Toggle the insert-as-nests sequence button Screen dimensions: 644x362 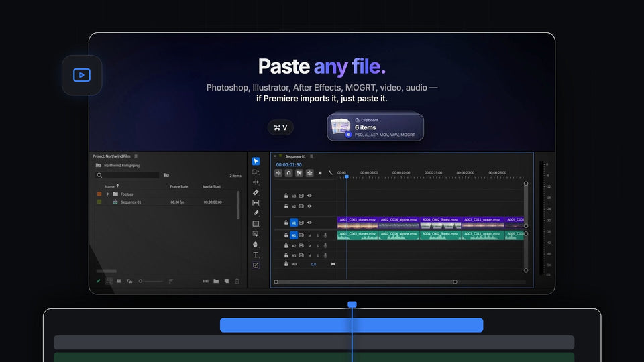pos(278,173)
